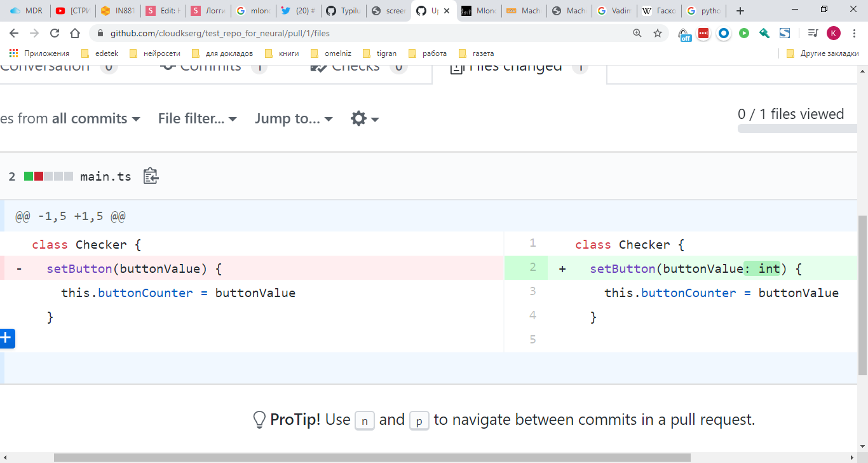Bookmark this page with star

tap(658, 33)
